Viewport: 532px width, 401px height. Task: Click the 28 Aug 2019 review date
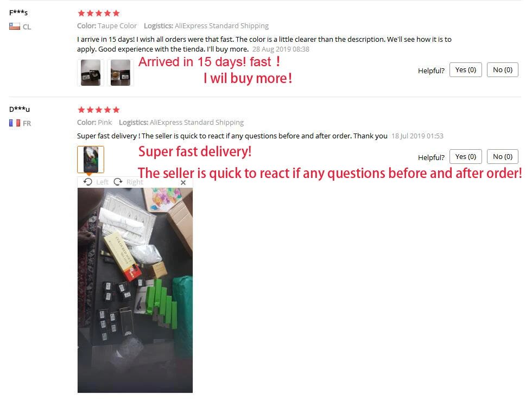point(281,49)
